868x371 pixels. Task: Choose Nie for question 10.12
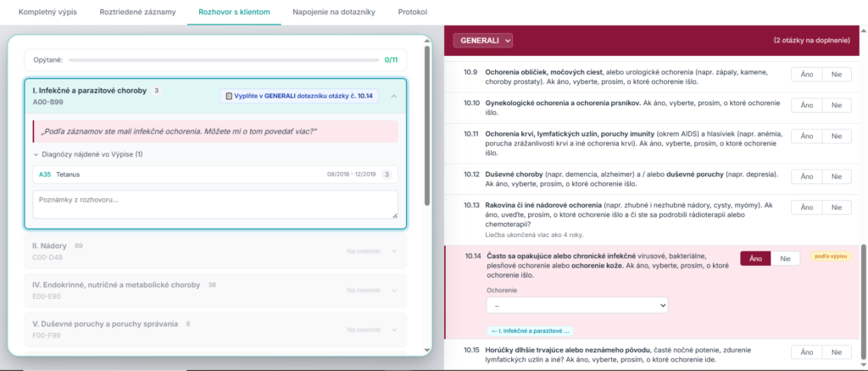837,176
